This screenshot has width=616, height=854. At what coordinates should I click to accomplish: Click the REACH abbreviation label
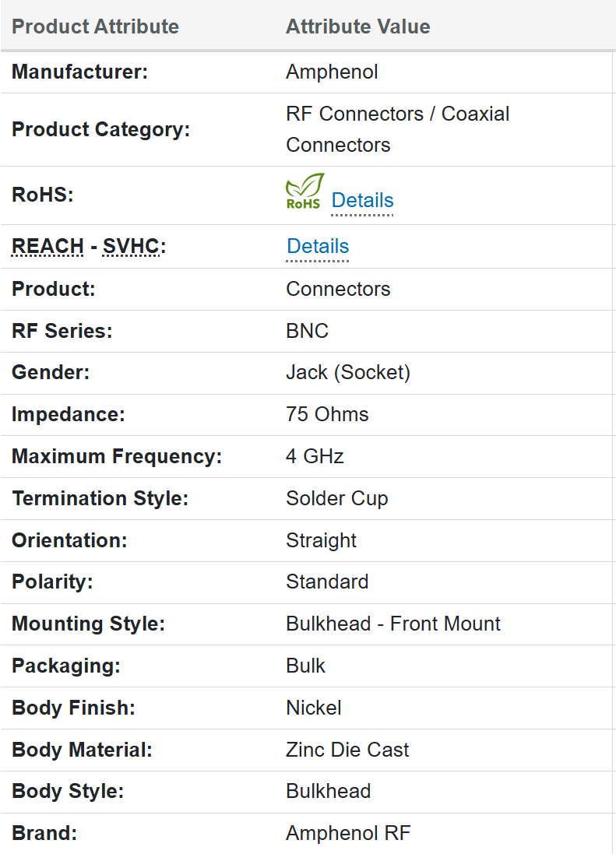(x=48, y=246)
